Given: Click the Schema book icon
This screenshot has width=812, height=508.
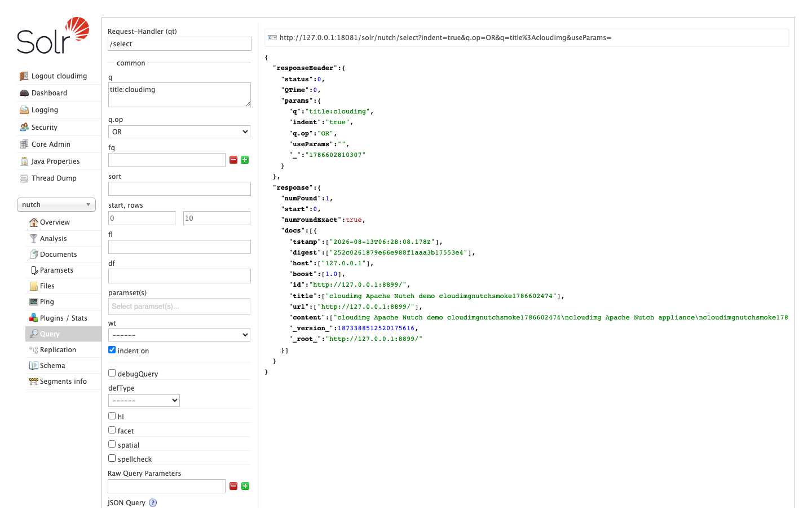Looking at the screenshot, I should [34, 366].
